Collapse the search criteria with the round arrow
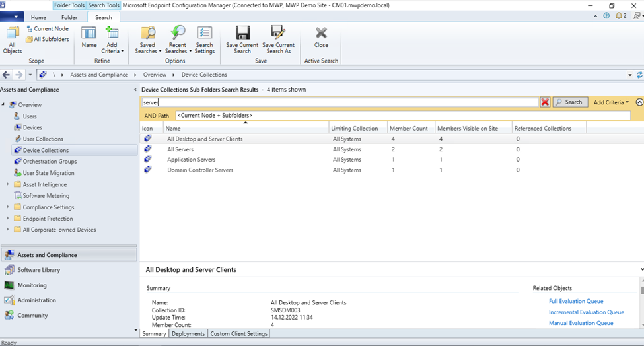644x346 pixels. (639, 102)
